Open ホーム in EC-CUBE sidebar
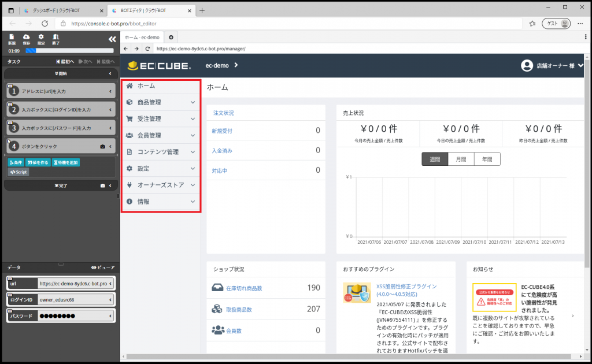Screen dimensions: 592x364 point(161,86)
